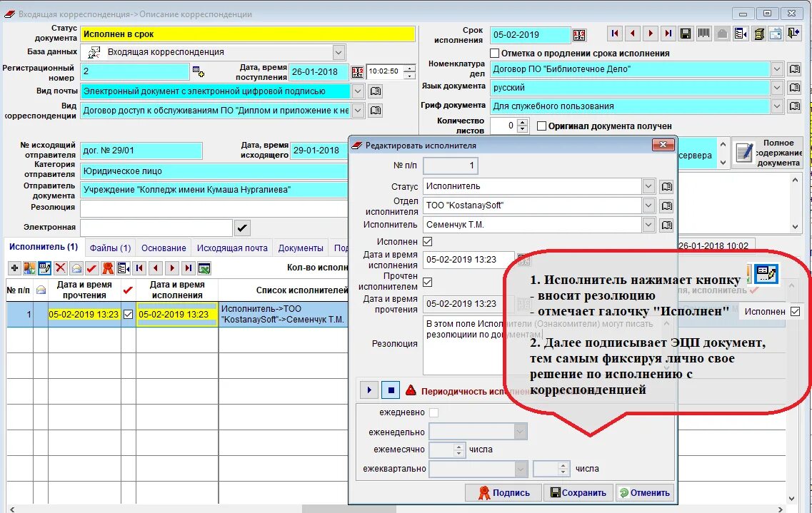
Task: Delete executor with red X icon
Action: pos(61,268)
